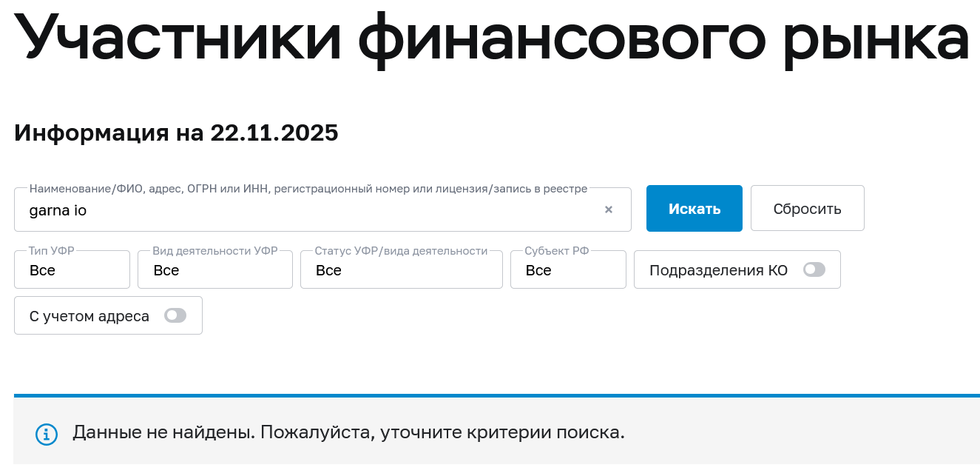The width and height of the screenshot is (980, 476).
Task: Click Сбросить to reset filters
Action: pos(807,208)
